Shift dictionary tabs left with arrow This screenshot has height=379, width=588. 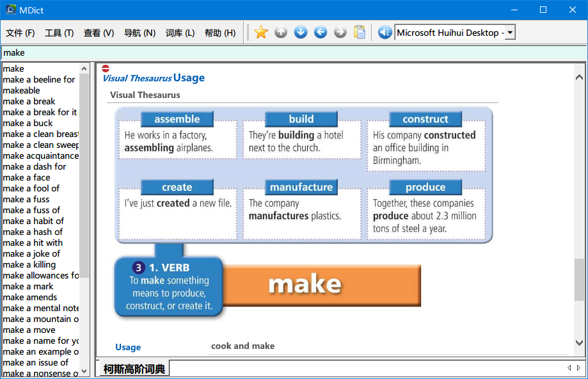pyautogui.click(x=569, y=367)
